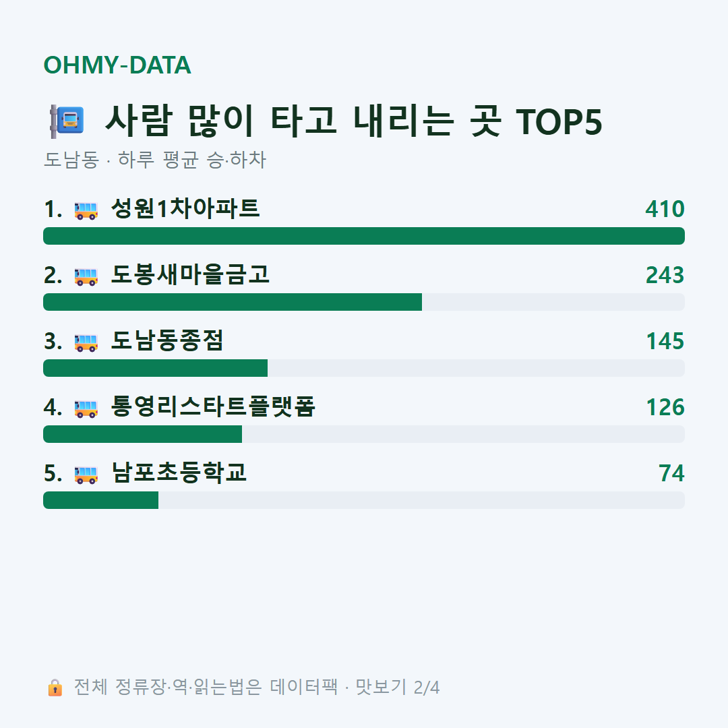Click the 243 ridership value
Screen dimensions: 728x728
click(665, 275)
